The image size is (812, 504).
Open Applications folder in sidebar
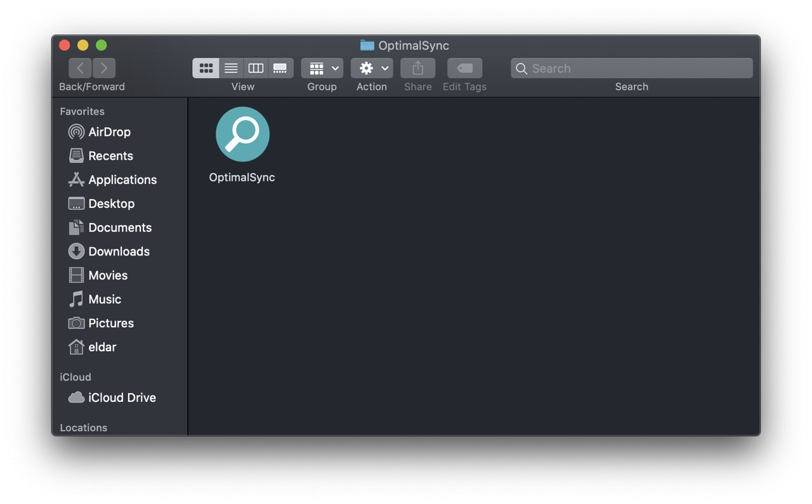112,180
